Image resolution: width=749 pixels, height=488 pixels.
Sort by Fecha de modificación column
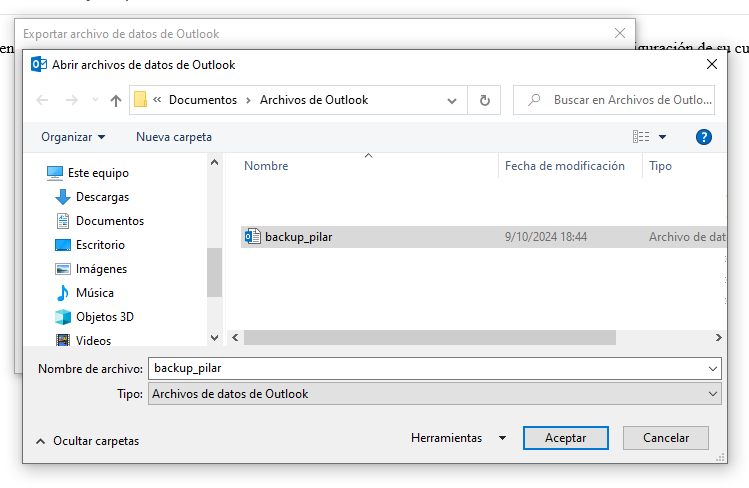(x=565, y=166)
